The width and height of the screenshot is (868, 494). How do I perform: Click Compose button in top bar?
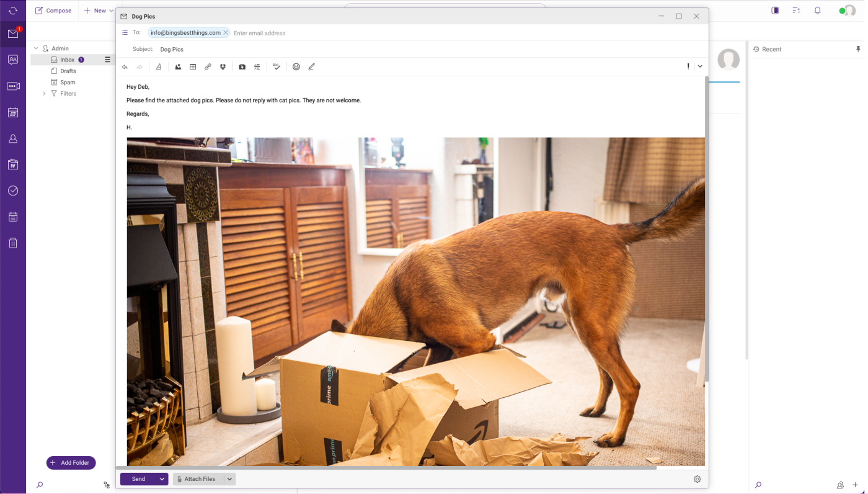(53, 11)
